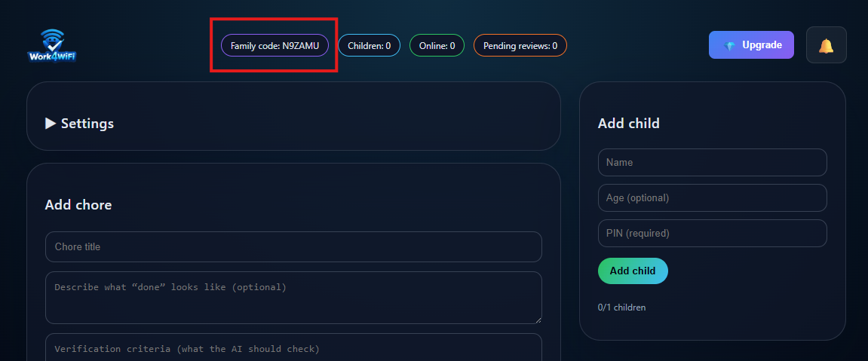Focus the child Name field
868x361 pixels.
coord(712,163)
